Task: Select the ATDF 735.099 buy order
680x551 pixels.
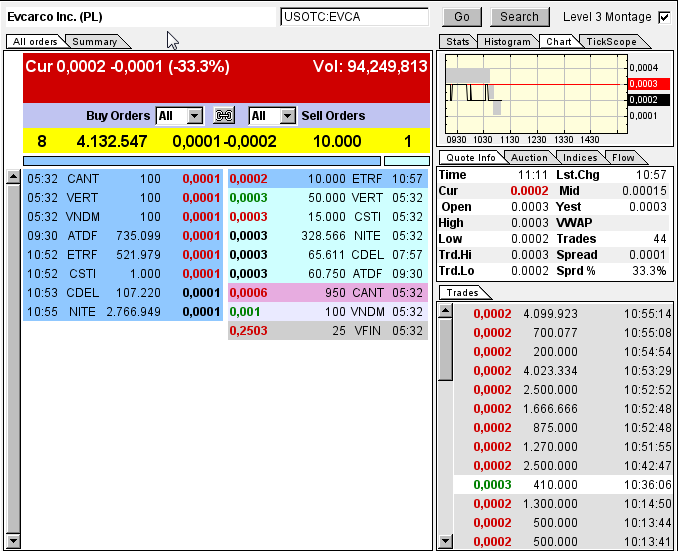Action: click(123, 236)
